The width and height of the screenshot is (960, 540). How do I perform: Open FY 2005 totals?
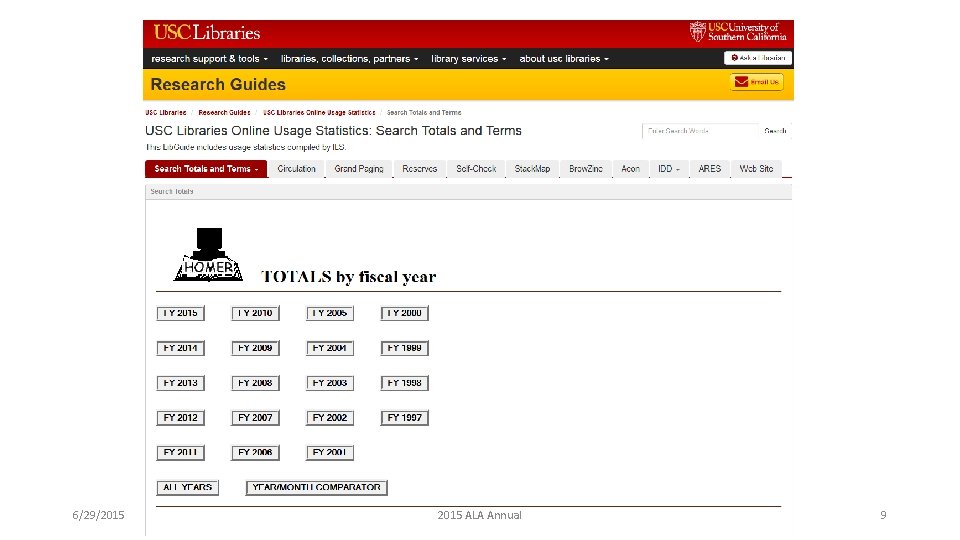(x=330, y=313)
